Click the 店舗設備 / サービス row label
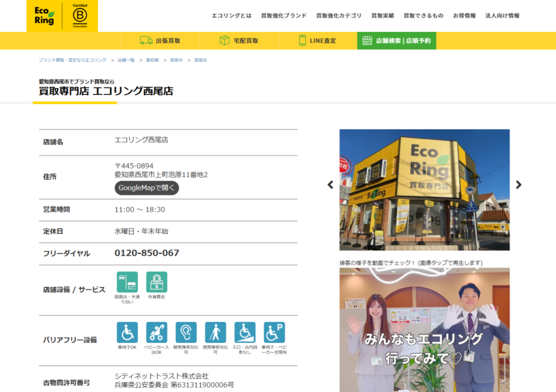Image resolution: width=556 pixels, height=392 pixels. coord(74,289)
